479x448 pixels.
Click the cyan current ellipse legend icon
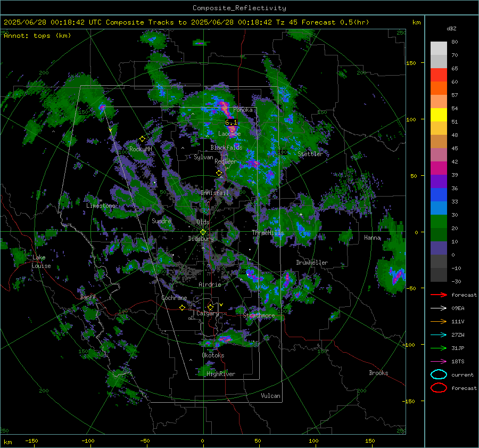point(439,374)
